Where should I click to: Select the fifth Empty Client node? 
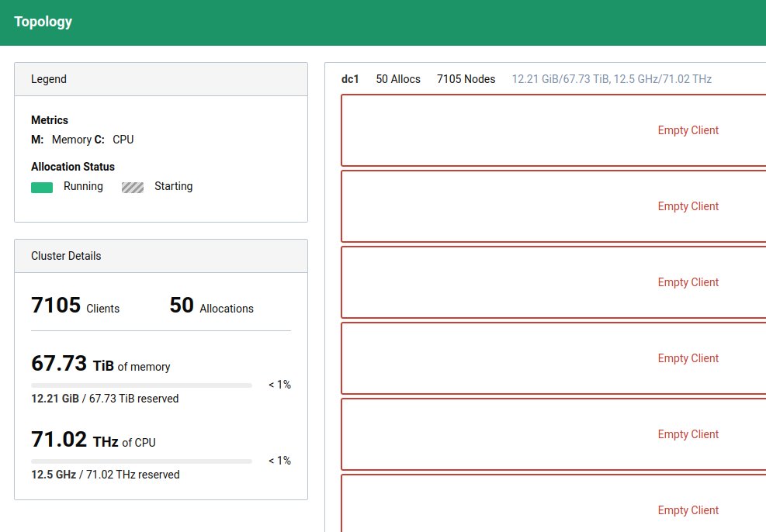(x=553, y=434)
